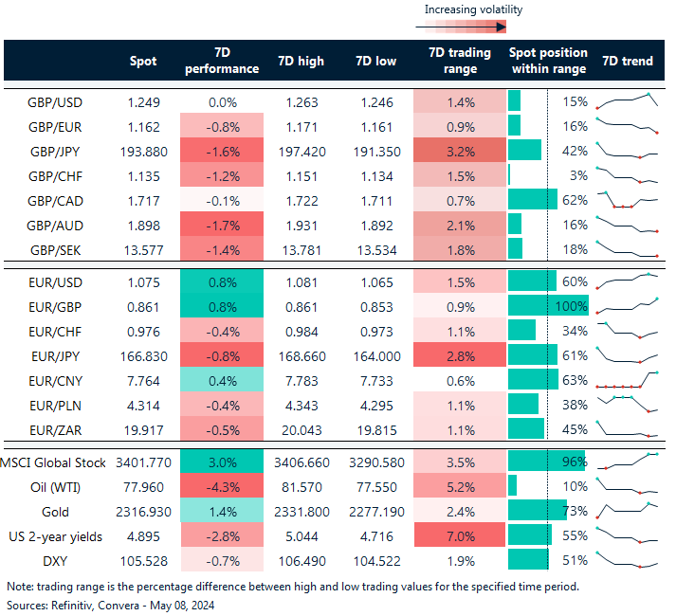The width and height of the screenshot is (676, 616).
Task: Select the GBP/CAD 7D trend sparkline
Action: (x=627, y=201)
